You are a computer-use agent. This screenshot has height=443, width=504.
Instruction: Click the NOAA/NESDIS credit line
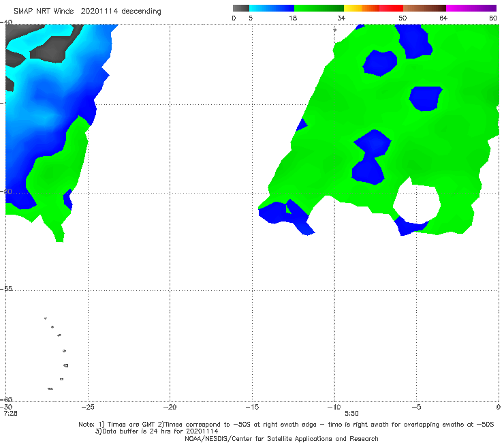click(x=281, y=438)
